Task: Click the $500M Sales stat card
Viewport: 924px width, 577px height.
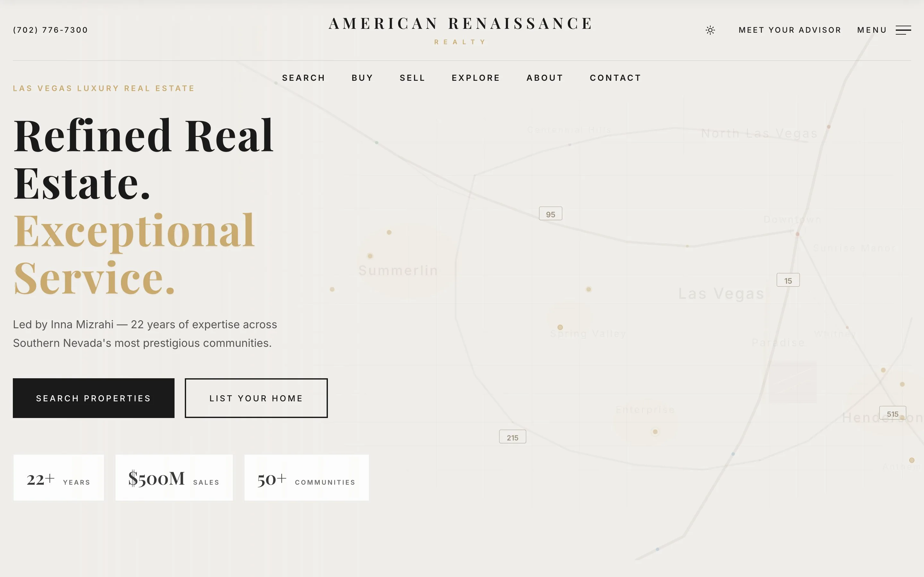Action: click(x=174, y=477)
